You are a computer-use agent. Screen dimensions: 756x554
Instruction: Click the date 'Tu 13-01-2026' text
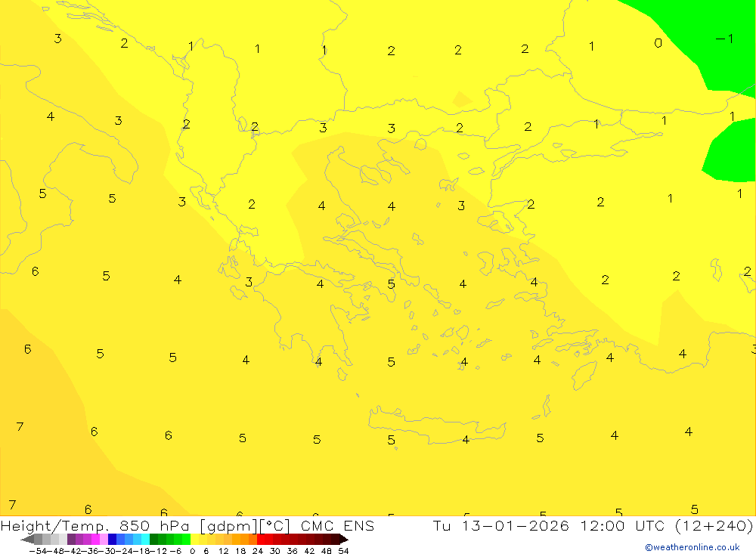point(501,525)
